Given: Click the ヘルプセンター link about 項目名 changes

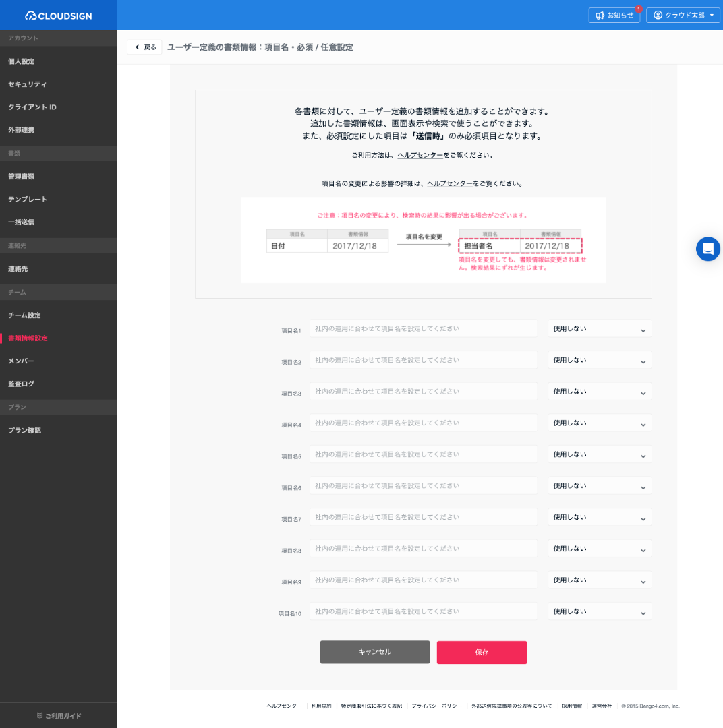Looking at the screenshot, I should tap(450, 184).
